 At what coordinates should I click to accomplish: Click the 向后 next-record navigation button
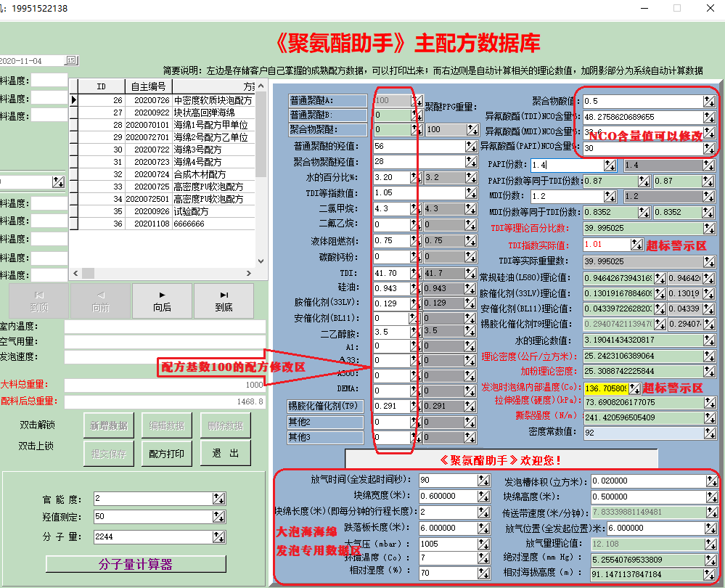[163, 301]
